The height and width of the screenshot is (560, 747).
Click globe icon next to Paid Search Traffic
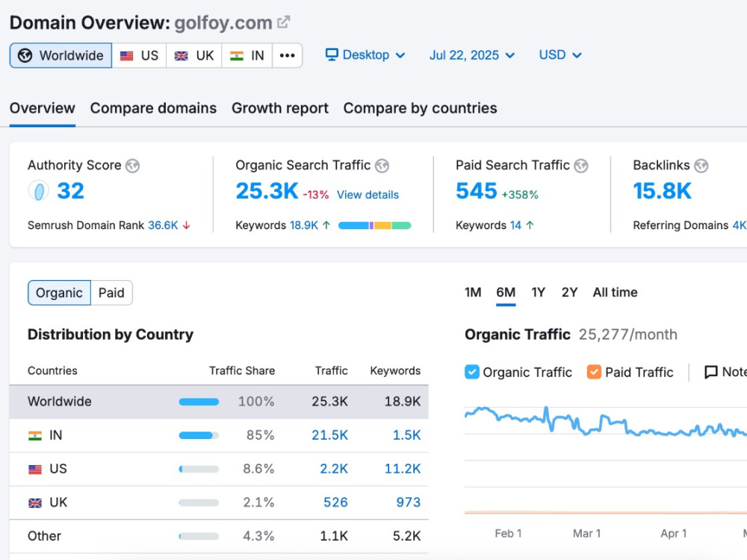(x=580, y=166)
